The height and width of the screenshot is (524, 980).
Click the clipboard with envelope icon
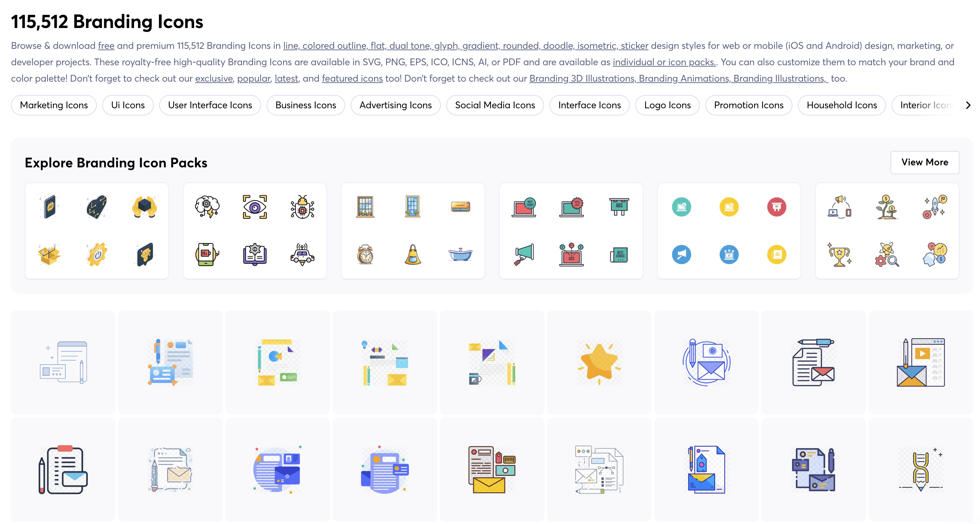tap(63, 470)
